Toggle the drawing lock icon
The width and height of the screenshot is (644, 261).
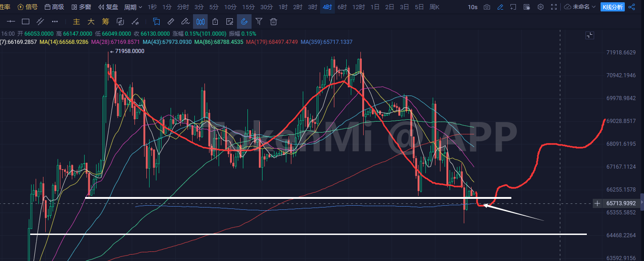[x=215, y=21]
